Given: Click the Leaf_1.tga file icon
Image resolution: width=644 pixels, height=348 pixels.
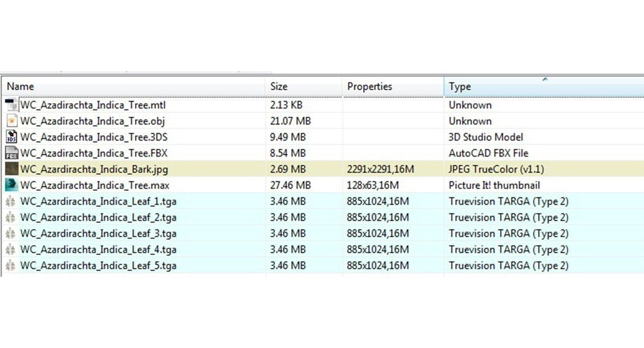Looking at the screenshot, I should point(12,201).
